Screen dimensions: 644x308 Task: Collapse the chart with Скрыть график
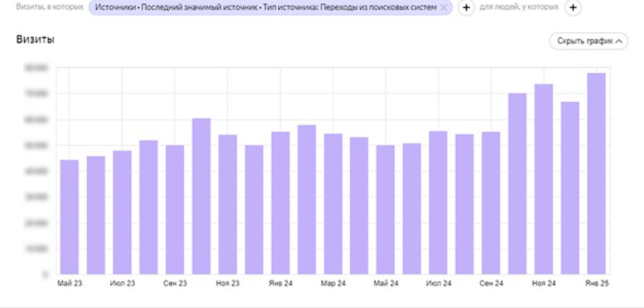coord(588,41)
